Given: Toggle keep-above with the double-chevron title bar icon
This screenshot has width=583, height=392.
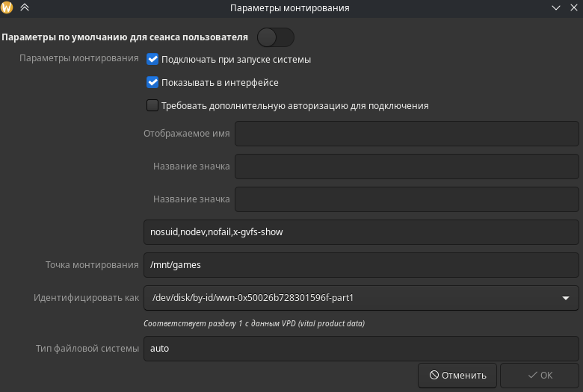Looking at the screenshot, I should [25, 8].
